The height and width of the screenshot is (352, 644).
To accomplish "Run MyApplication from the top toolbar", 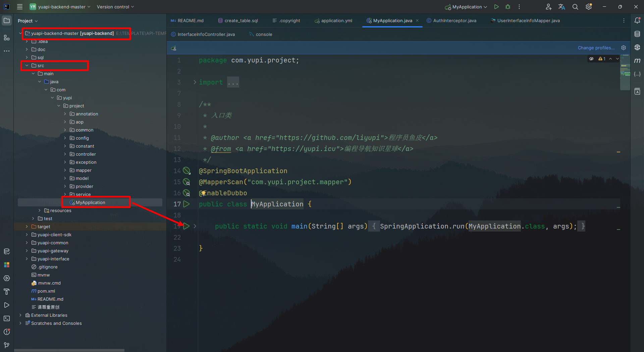I will [x=496, y=7].
